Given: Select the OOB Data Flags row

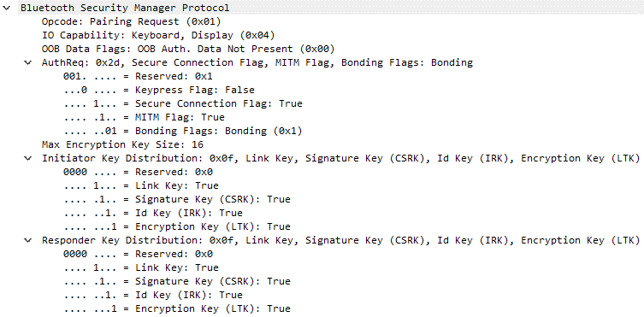Looking at the screenshot, I should [188, 49].
